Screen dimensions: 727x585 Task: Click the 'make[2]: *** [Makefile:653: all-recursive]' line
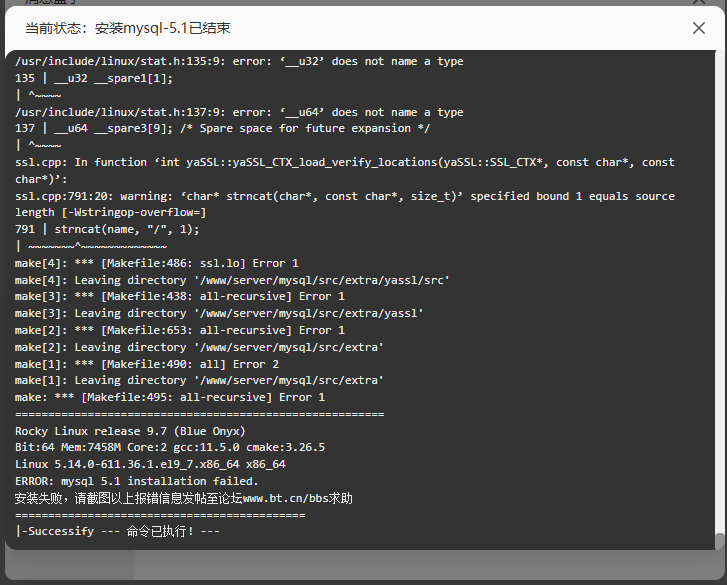click(179, 331)
